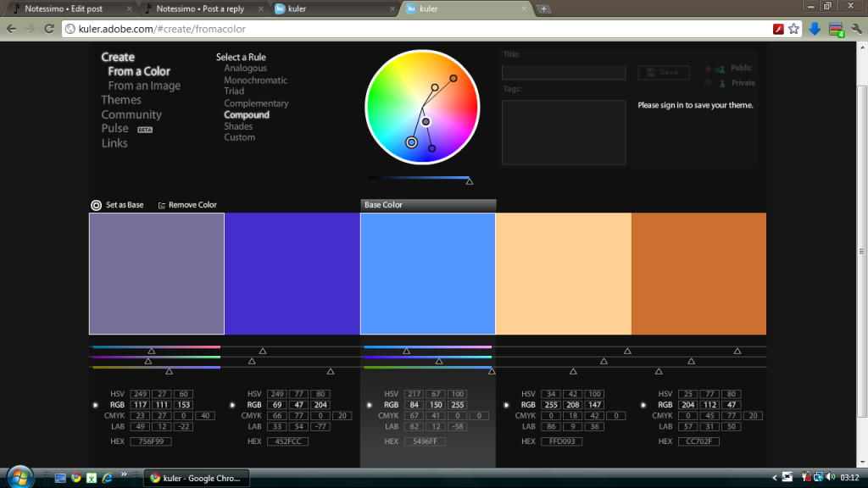Open the Chrome wrench settings menu
The height and width of the screenshot is (488, 868).
coord(856,29)
